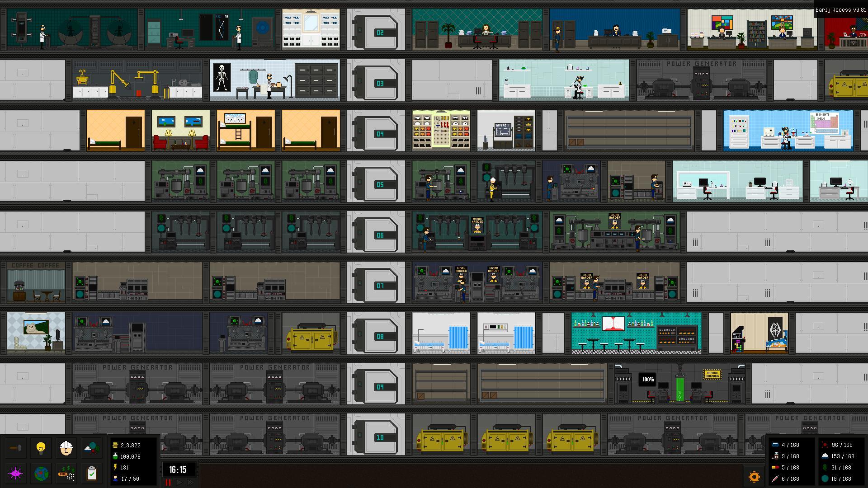
Task: Open the orange gear settings menu
Action: pyautogui.click(x=754, y=476)
